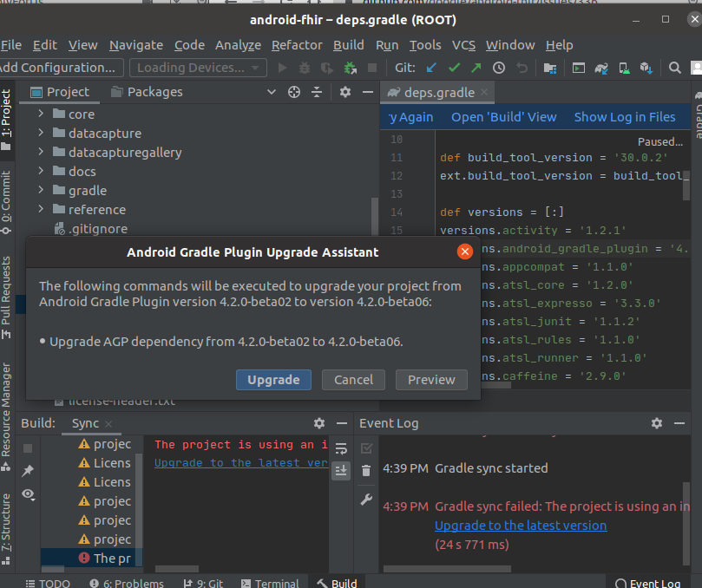Click the Debug bug icon in toolbar
This screenshot has width=702, height=588.
pos(305,68)
